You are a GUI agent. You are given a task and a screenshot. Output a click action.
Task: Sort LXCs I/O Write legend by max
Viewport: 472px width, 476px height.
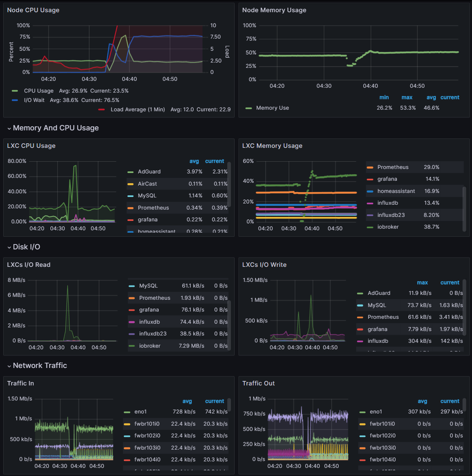click(x=422, y=283)
